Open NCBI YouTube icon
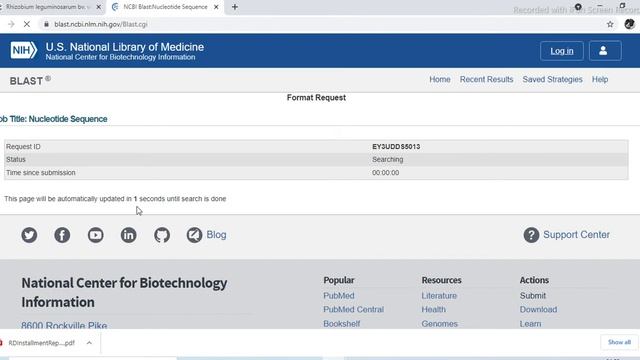Viewport: 640px width, 360px height. pos(96,235)
